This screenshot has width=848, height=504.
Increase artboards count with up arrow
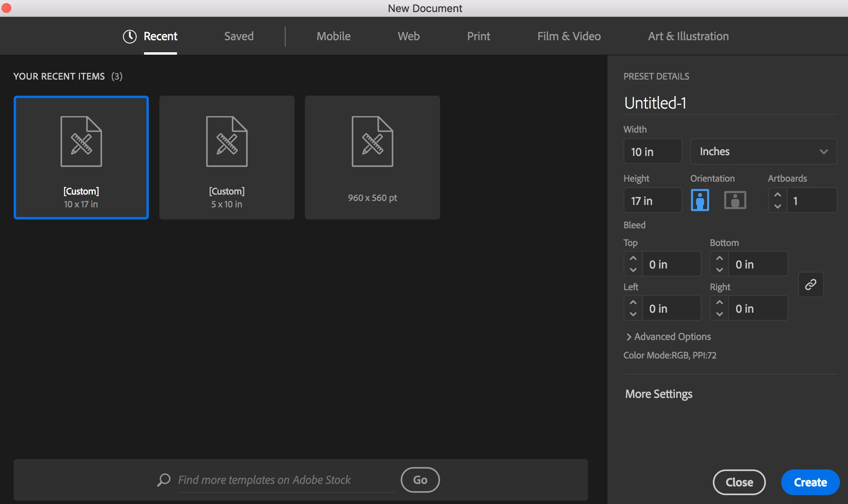[x=778, y=195]
